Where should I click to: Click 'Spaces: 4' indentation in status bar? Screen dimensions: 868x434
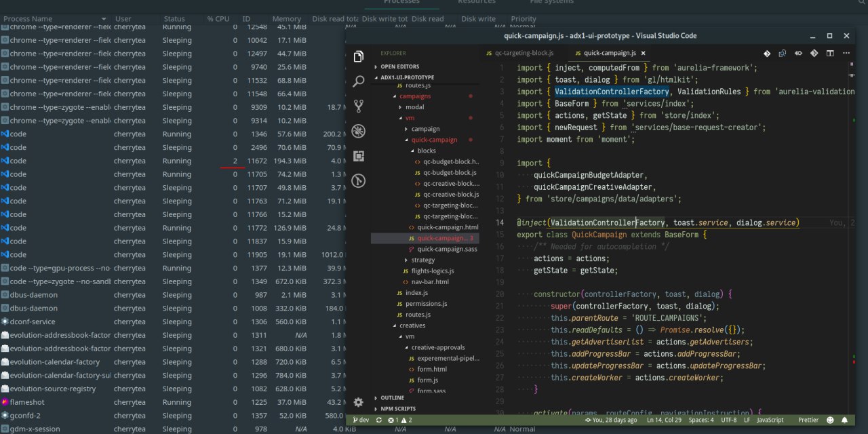[701, 420]
